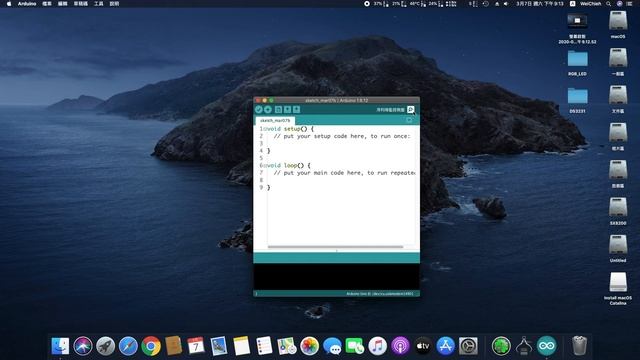Open the Apple menu

[x=9, y=4]
